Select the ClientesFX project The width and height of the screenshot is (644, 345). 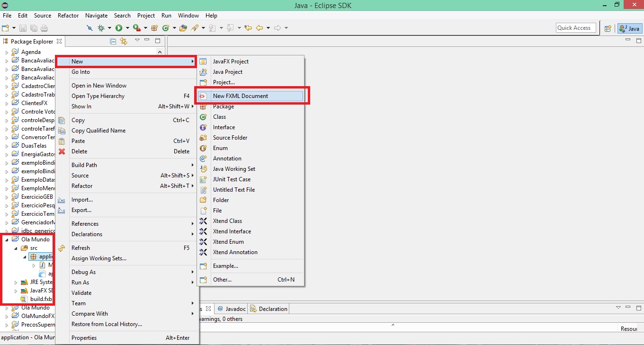tap(30, 103)
